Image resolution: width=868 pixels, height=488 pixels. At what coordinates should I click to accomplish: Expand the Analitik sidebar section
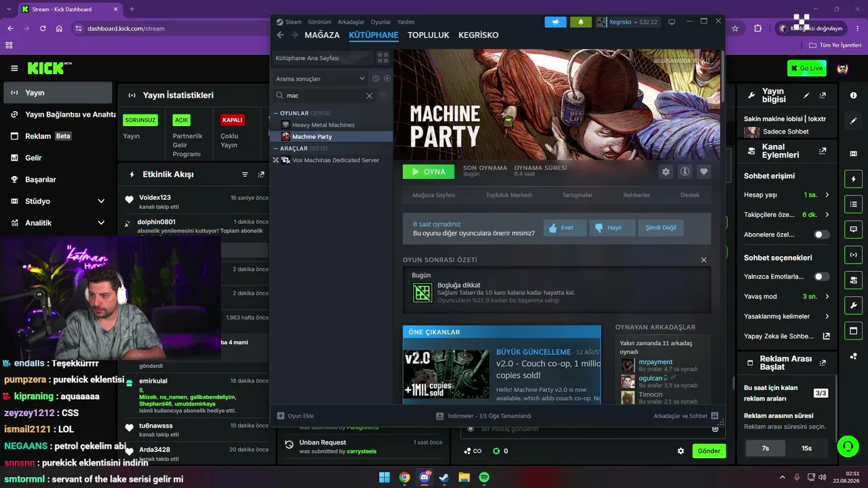(101, 223)
